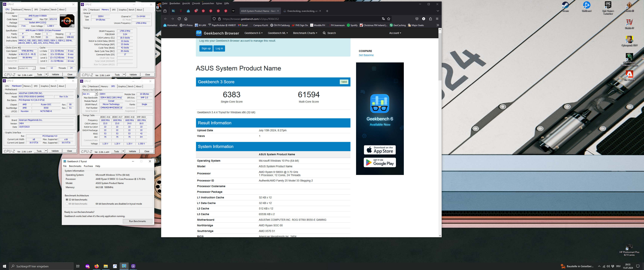
Task: Switch to Graphics tab in SPD CPU-Z window
Action: (122, 86)
